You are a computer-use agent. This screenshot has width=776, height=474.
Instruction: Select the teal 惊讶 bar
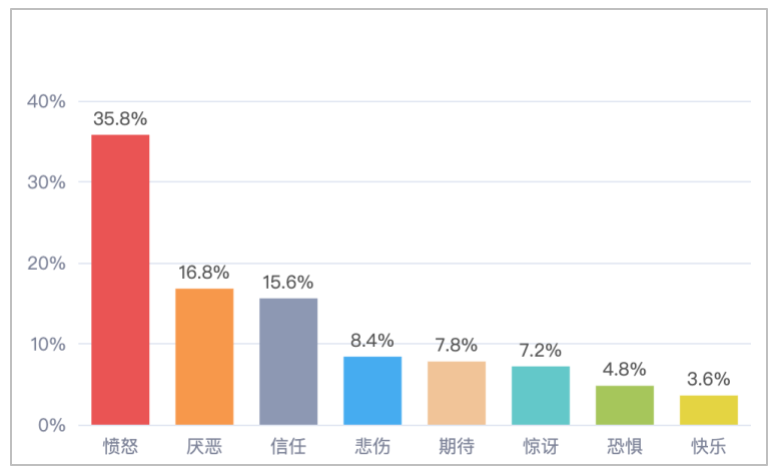point(540,396)
